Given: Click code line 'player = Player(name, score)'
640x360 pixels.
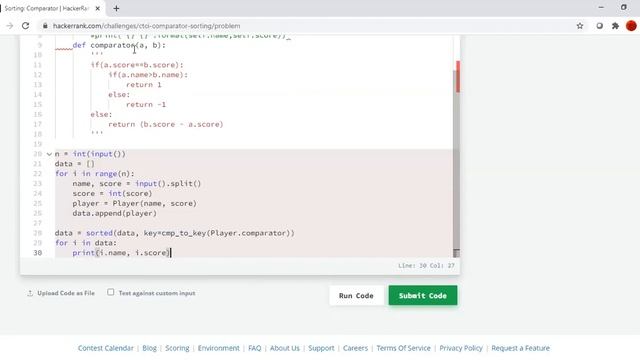Looking at the screenshot, I should 135,203.
